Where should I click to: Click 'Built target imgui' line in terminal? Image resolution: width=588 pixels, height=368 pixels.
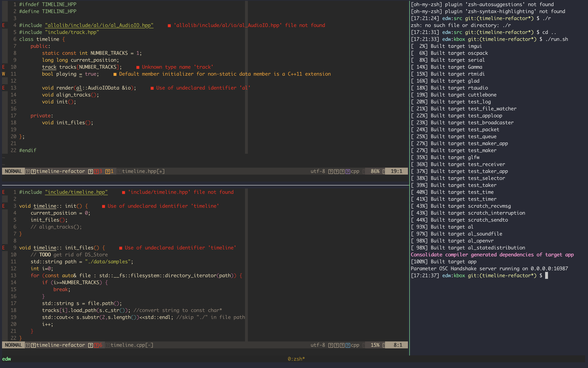[x=446, y=46]
